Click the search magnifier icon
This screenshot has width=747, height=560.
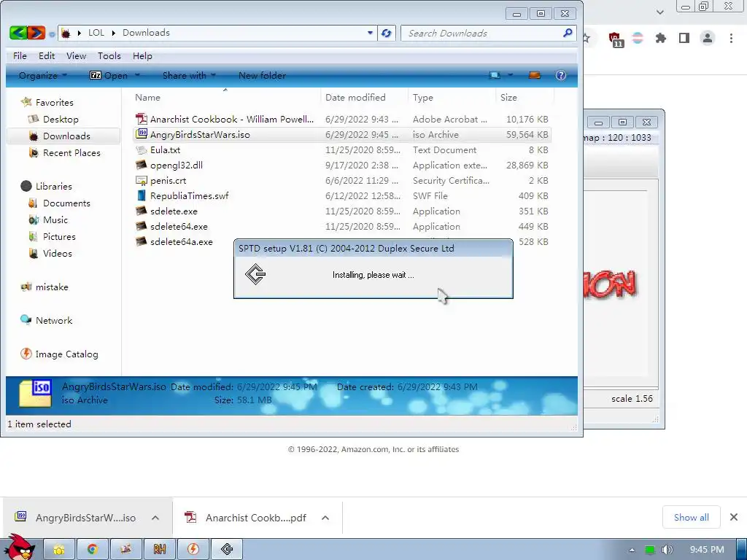click(567, 33)
